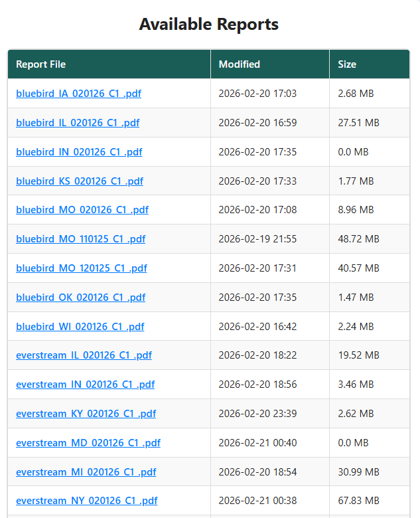Screen dimensions: 420x518
Task: Click the Modified column header
Action: click(x=270, y=64)
